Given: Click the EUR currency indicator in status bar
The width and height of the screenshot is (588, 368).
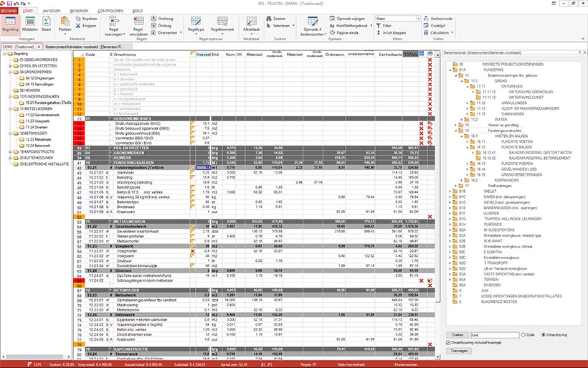Looking at the screenshot, I should (x=34, y=364).
